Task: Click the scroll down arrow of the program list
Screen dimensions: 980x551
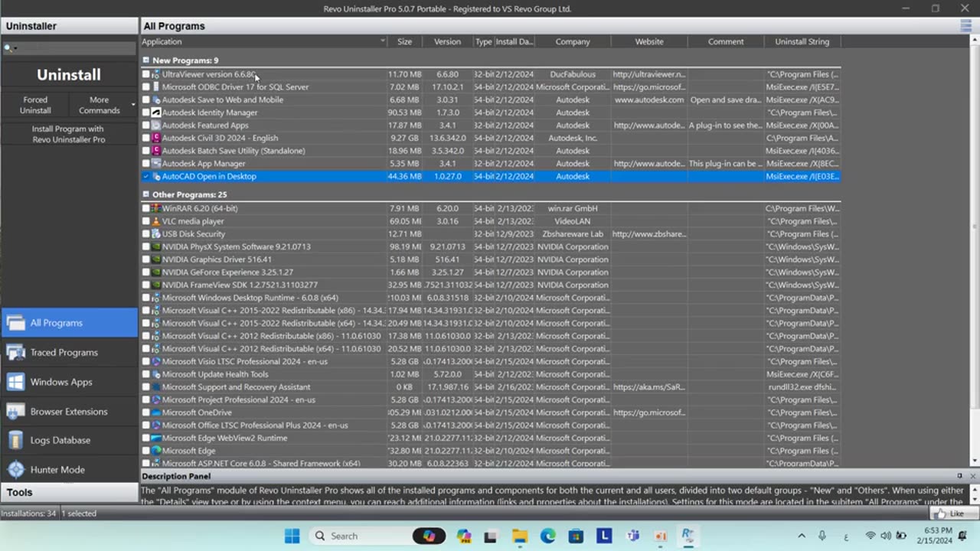Action: (x=975, y=461)
